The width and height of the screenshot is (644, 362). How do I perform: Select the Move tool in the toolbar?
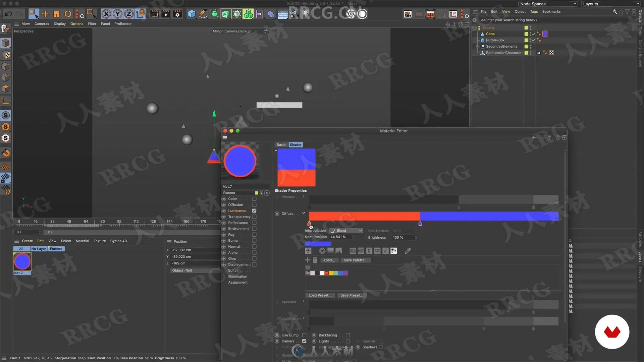[45, 14]
